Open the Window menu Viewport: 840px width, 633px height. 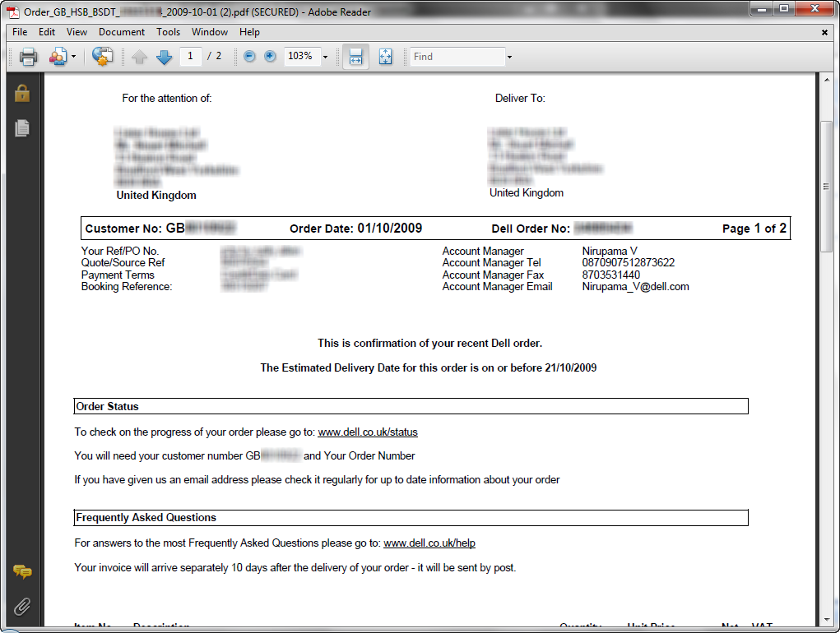point(210,32)
